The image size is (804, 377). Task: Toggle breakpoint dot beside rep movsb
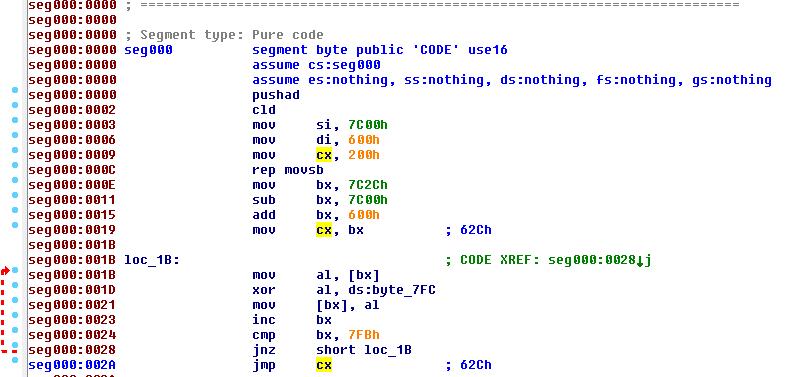point(15,165)
